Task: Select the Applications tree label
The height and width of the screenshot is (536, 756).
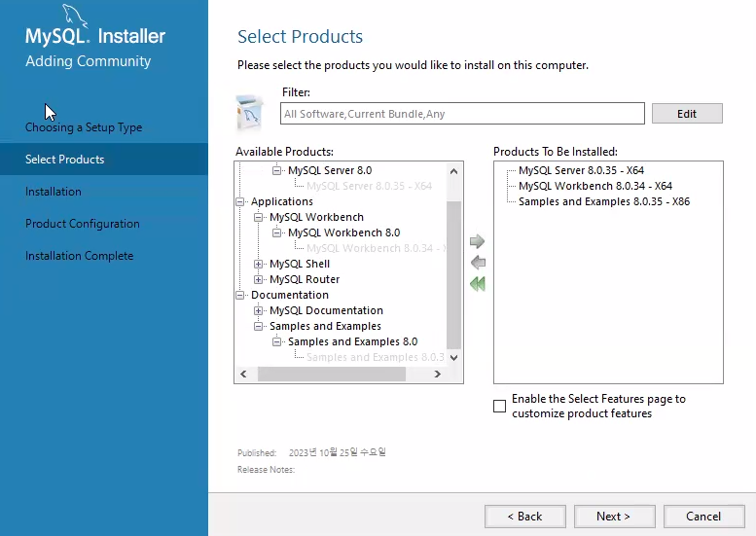Action: point(281,201)
